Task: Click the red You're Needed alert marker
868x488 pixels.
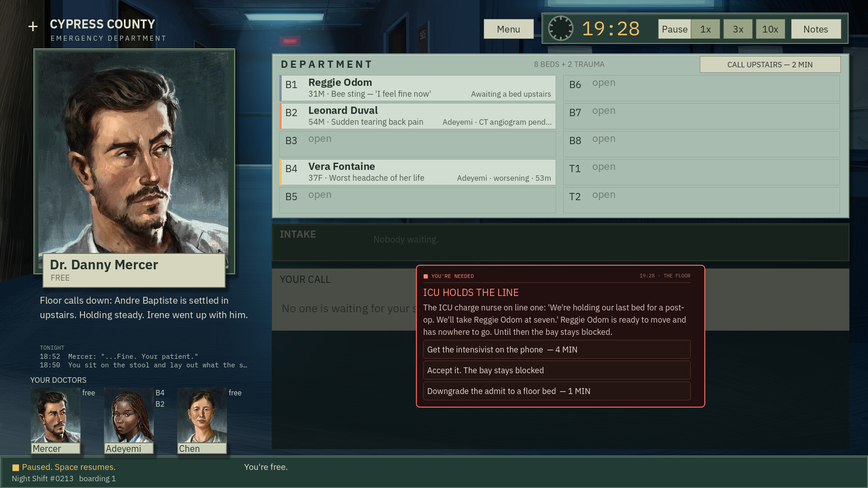Action: tap(425, 276)
